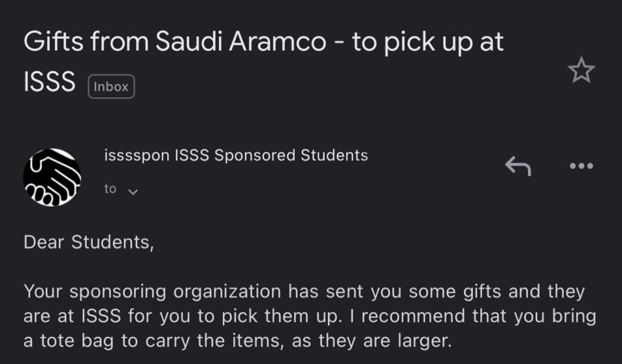Screen dimensions: 622x364
Task: Click the Inbox label tag
Action: (x=111, y=86)
